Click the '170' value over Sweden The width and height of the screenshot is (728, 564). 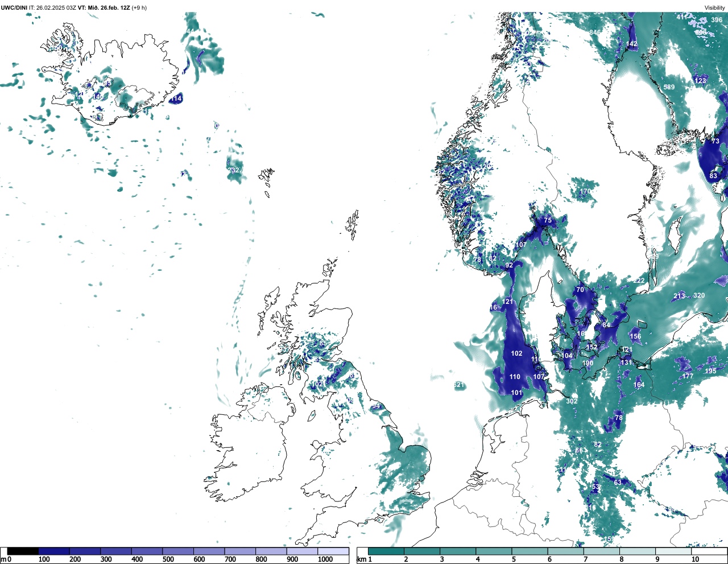pos(585,192)
